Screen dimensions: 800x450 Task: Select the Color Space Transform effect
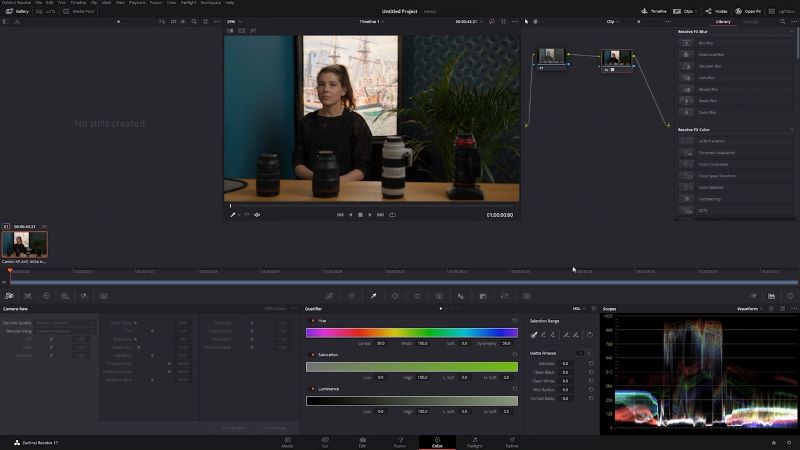click(735, 176)
